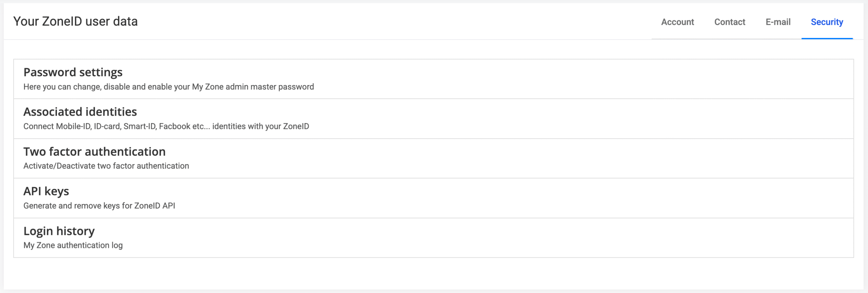
Task: Switch to the Account tab
Action: click(677, 22)
